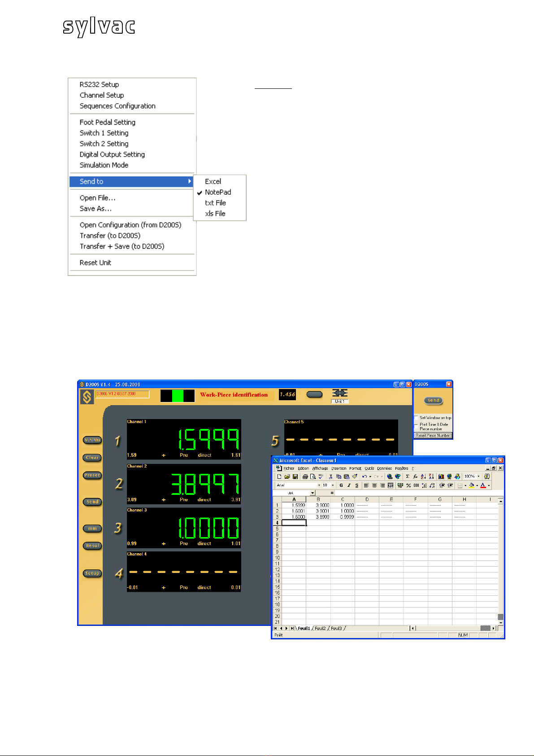Click the Format Painter brush icon
This screenshot has height=756, width=534.
(x=355, y=476)
